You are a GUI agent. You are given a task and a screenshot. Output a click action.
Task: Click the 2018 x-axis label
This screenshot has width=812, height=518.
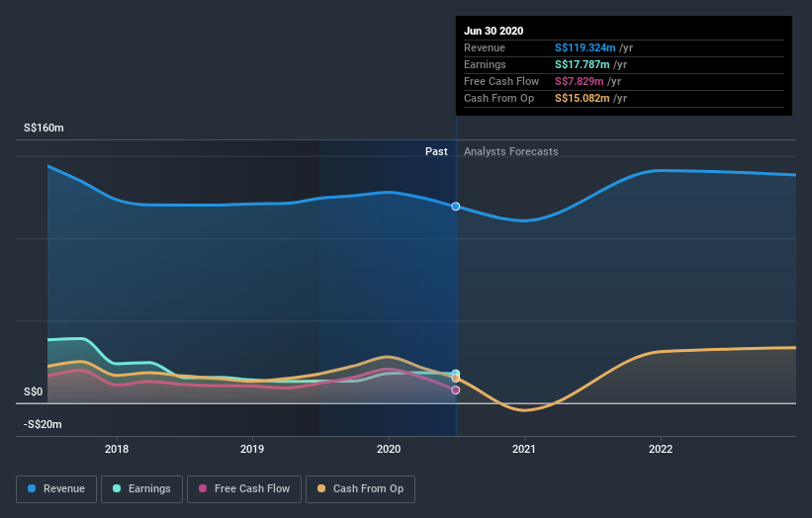coord(117,449)
